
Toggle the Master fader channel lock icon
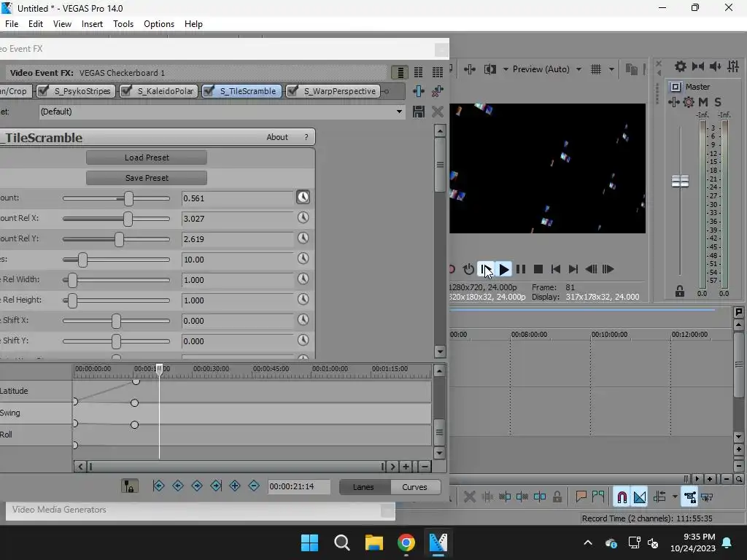coord(679,292)
